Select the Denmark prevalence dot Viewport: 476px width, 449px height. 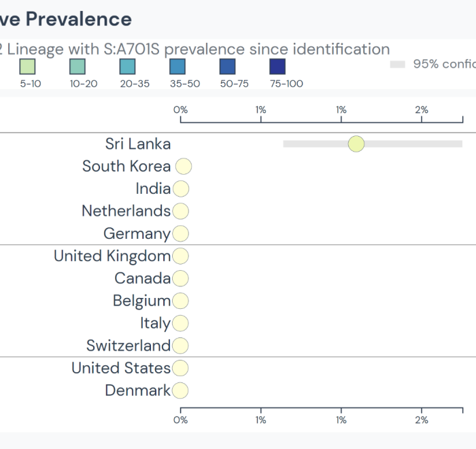pyautogui.click(x=180, y=390)
